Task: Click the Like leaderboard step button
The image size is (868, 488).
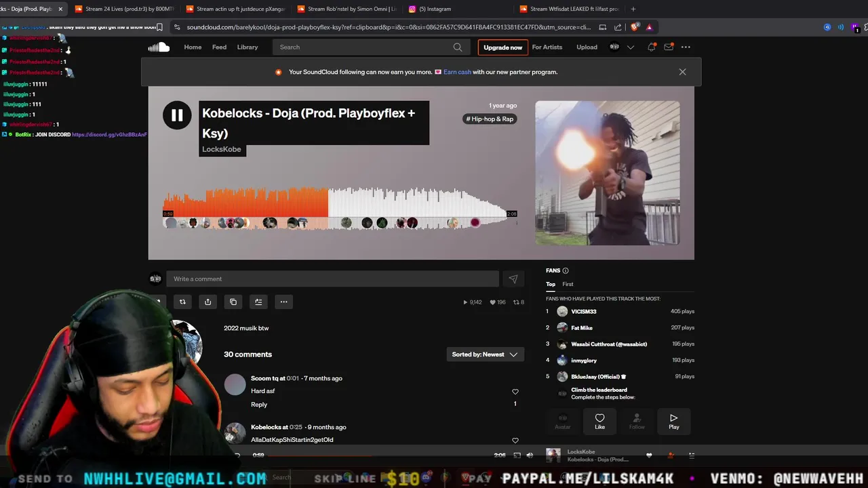Action: click(x=599, y=421)
